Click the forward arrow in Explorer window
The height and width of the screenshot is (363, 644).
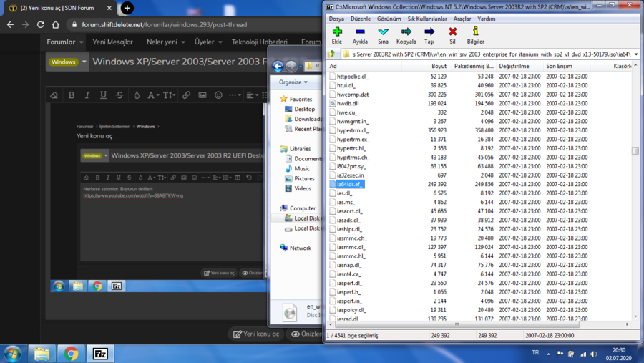point(291,66)
